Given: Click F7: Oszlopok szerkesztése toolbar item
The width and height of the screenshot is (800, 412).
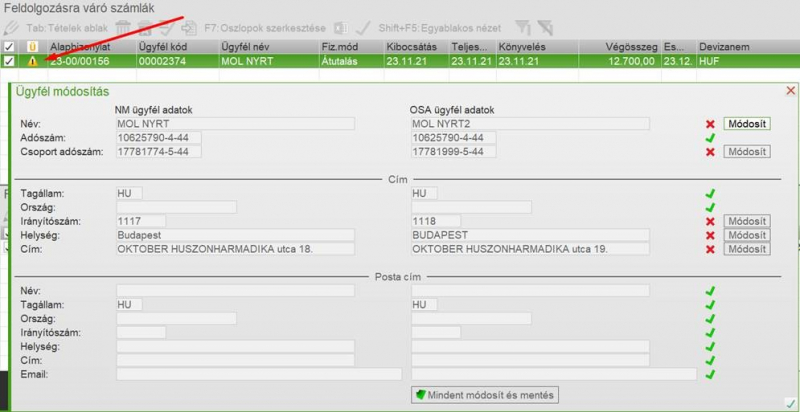Looking at the screenshot, I should [x=265, y=28].
